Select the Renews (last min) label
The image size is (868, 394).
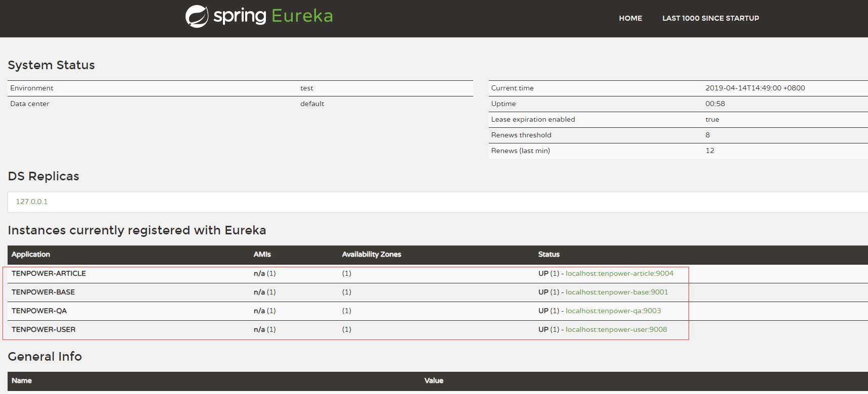(521, 151)
